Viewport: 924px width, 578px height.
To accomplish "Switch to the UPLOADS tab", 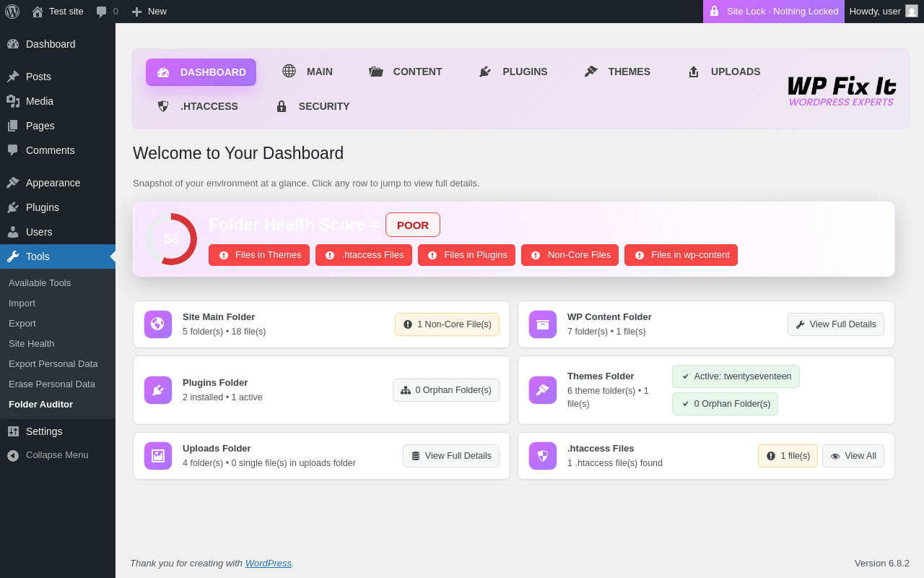I will click(x=723, y=72).
